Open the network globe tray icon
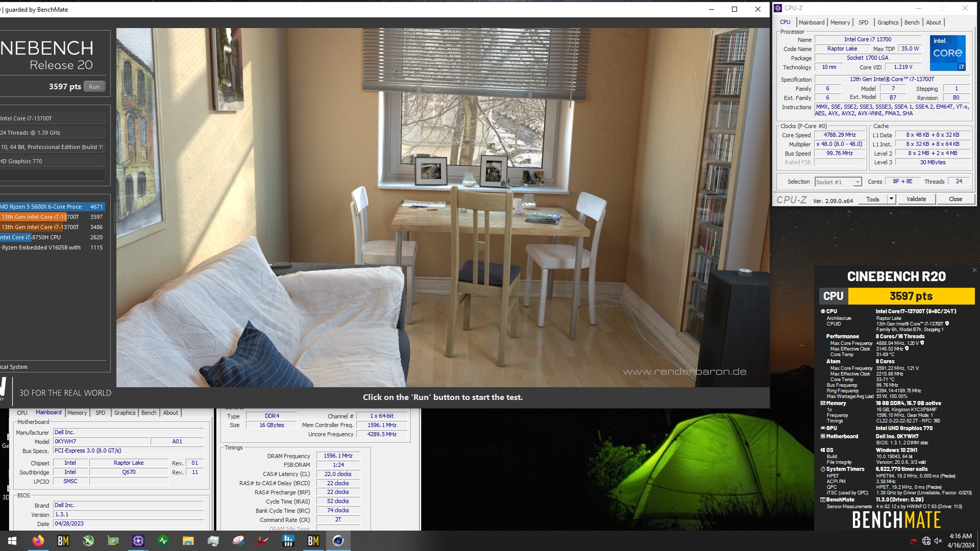Viewport: 980px width, 551px height. click(926, 541)
